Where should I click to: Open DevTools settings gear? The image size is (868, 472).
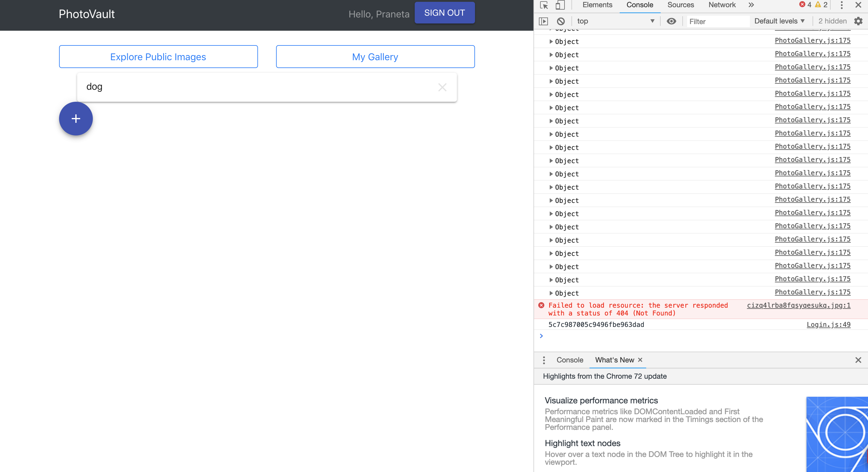click(858, 21)
